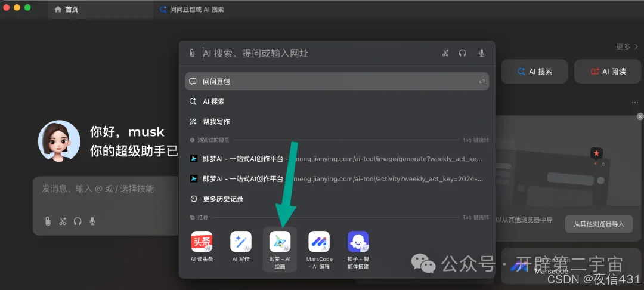Click the scissors screenshot icon in search popup

pos(445,53)
